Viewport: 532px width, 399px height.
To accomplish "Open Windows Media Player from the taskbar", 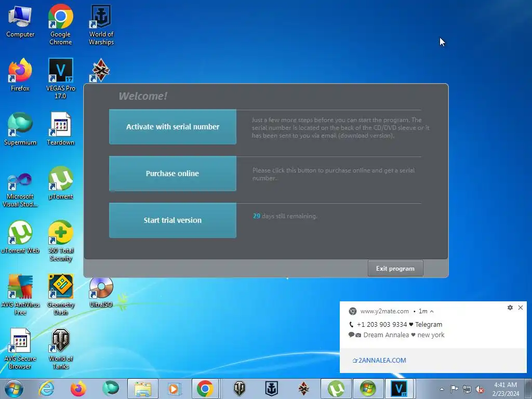I will point(175,389).
